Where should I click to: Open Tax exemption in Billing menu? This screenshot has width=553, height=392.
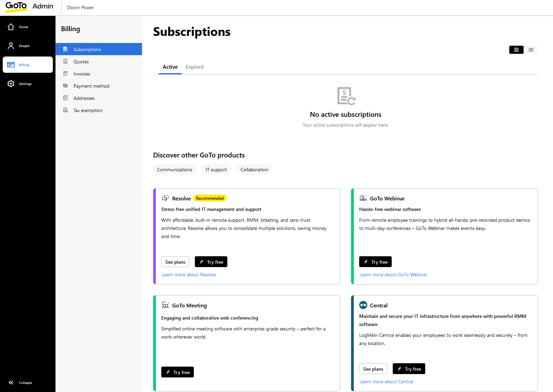(99, 110)
